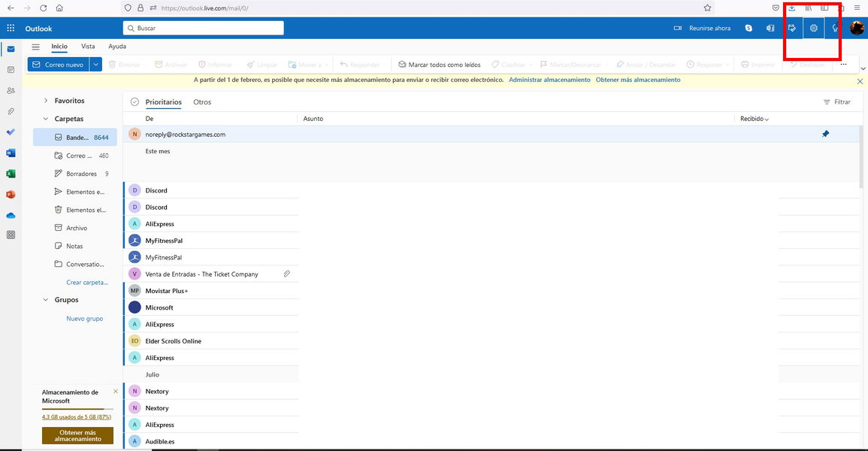Collapse the Grupos section
868x451 pixels.
click(45, 299)
